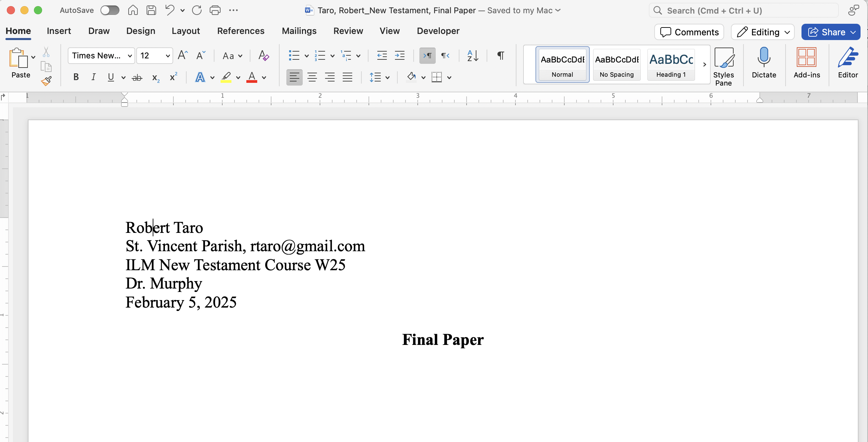Open the Editor pen icon

pos(848,63)
